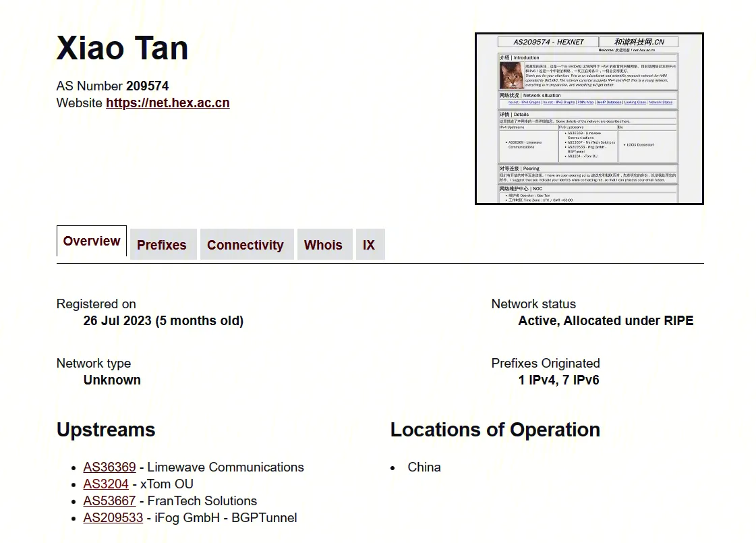Click the Locations of Operation heading
The height and width of the screenshot is (543, 756).
coord(495,430)
